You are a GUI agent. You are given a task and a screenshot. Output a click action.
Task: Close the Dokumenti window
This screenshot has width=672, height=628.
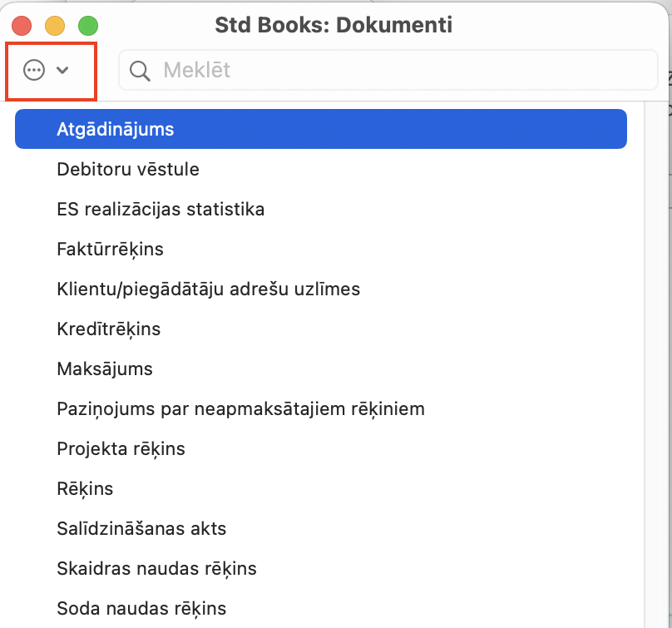(22, 26)
